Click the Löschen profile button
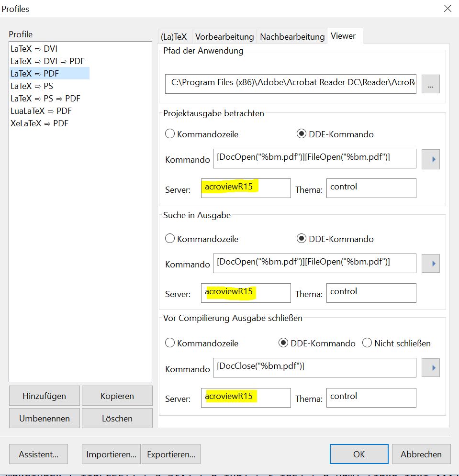The image size is (459, 476). [117, 418]
